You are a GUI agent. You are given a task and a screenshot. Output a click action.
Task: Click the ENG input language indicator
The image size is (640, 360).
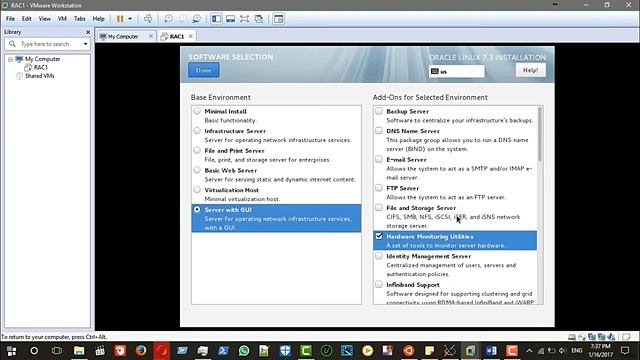point(577,351)
